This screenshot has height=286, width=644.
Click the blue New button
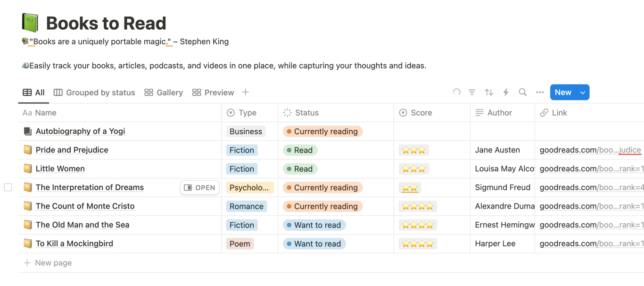[x=563, y=93]
